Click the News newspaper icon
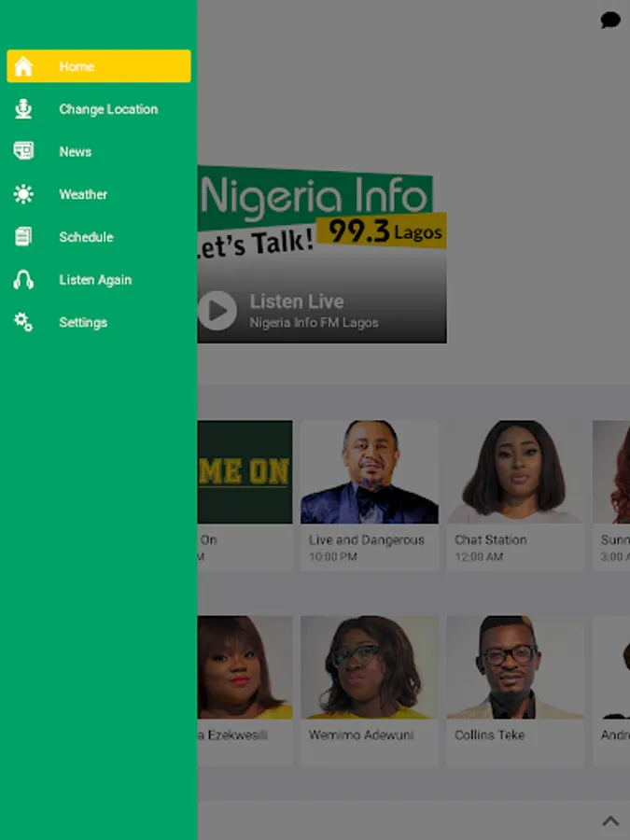This screenshot has height=840, width=630. [23, 151]
